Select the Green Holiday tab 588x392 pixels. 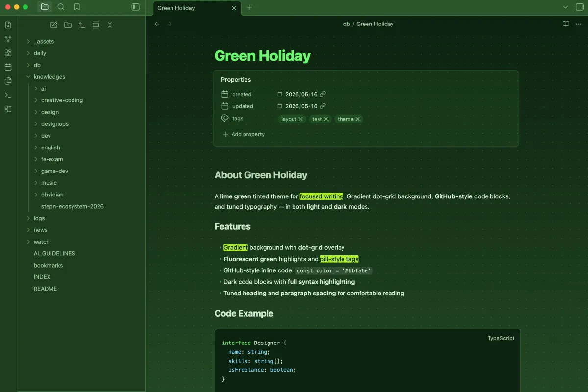[197, 8]
